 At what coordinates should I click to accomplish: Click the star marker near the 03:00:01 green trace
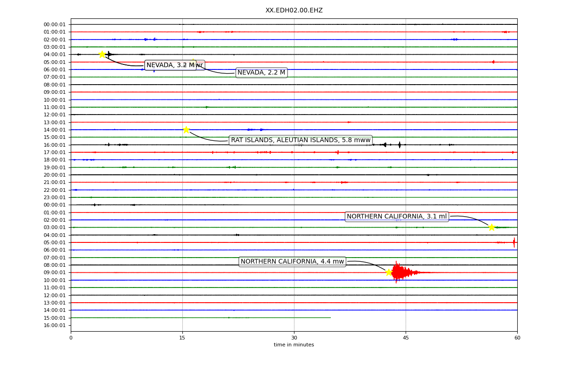(492, 227)
